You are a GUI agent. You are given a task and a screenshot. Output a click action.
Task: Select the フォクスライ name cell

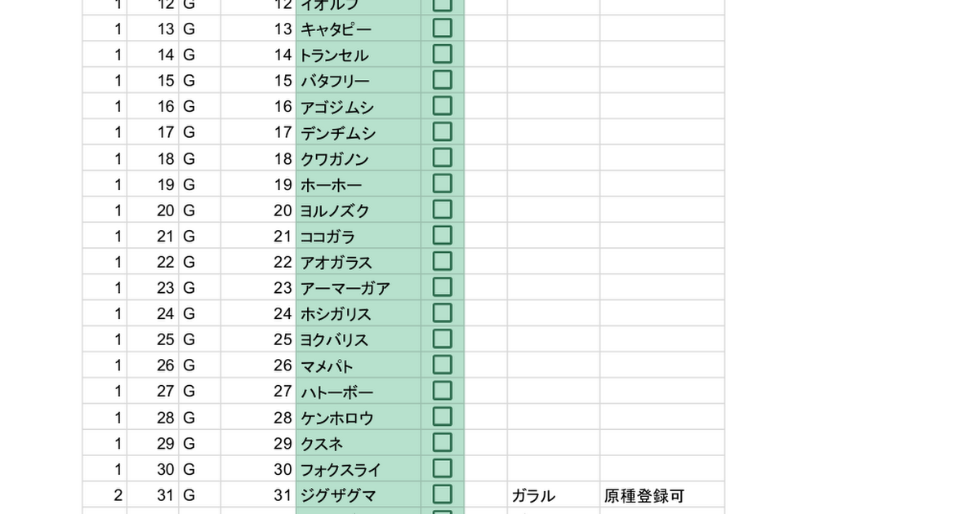358,469
